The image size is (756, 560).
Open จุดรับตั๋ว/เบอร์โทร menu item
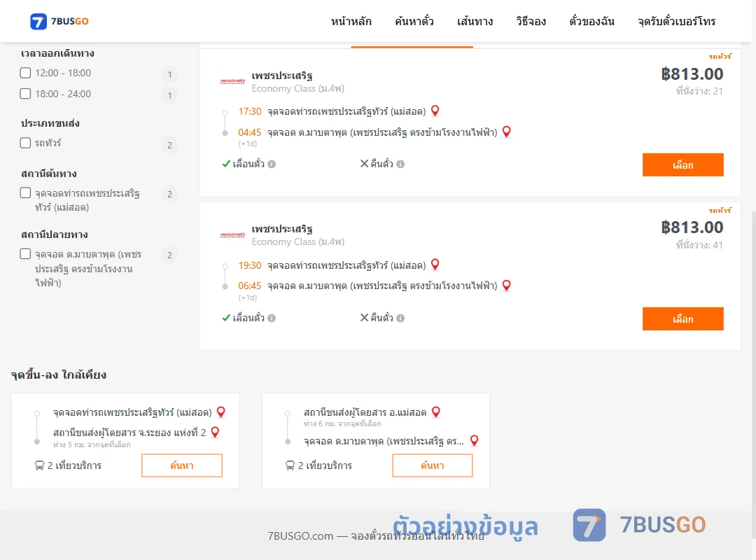676,21
